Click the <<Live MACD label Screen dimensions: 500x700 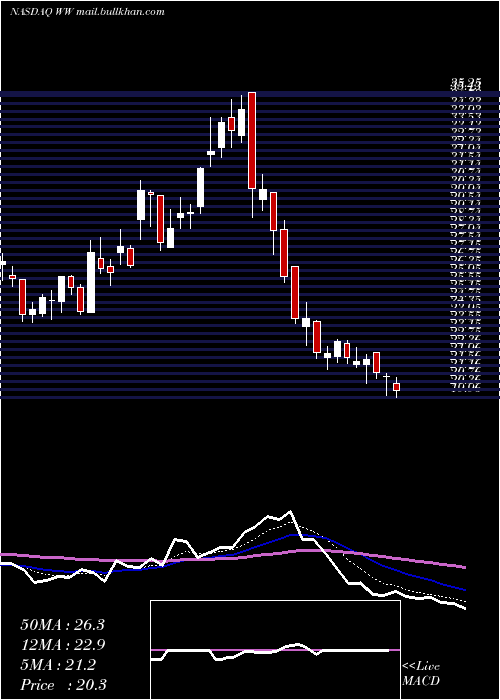coord(421,673)
